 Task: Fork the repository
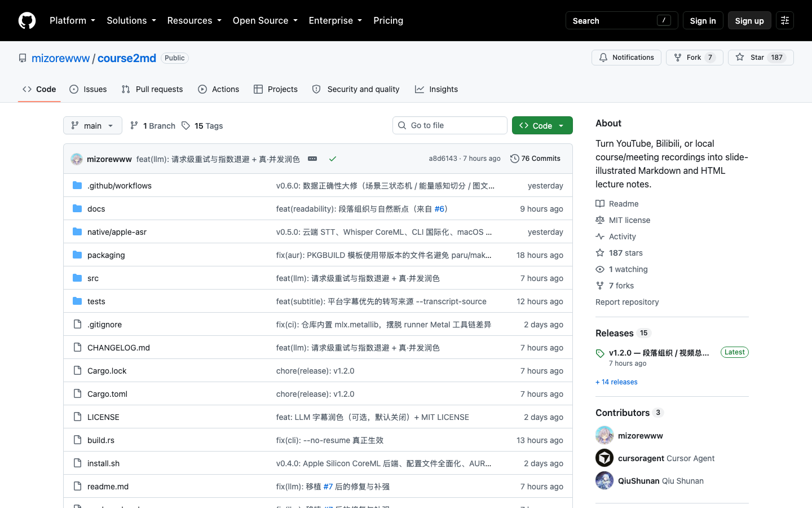click(694, 58)
